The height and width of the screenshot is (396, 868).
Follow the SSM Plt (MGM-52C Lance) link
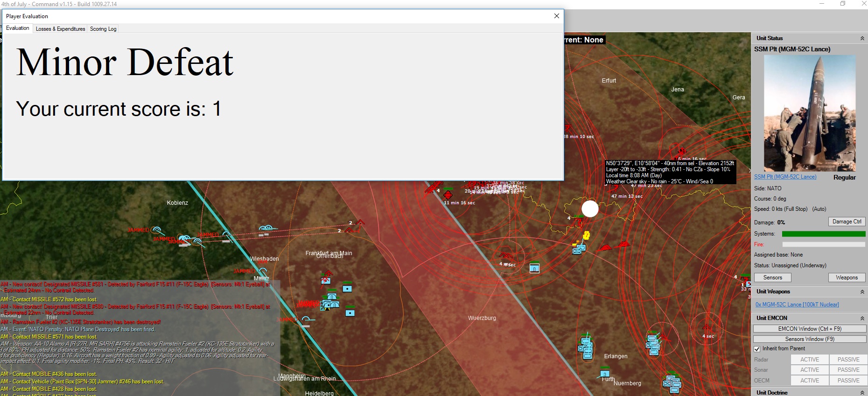[785, 177]
